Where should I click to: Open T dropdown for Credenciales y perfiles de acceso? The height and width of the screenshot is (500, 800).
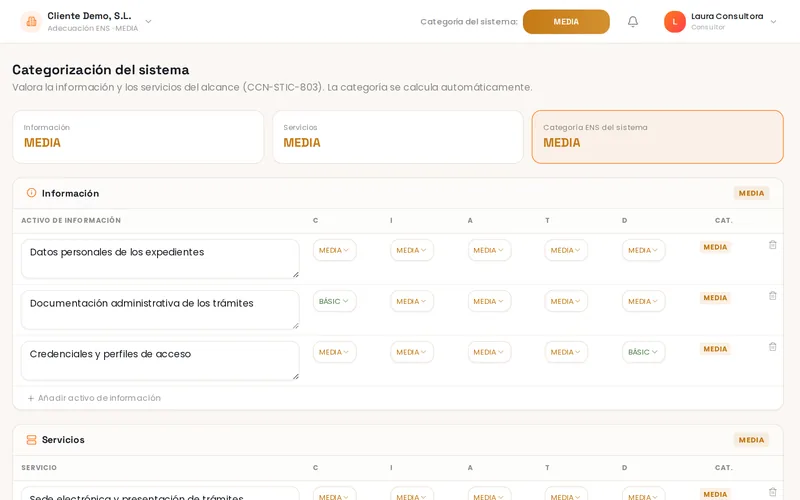click(566, 352)
